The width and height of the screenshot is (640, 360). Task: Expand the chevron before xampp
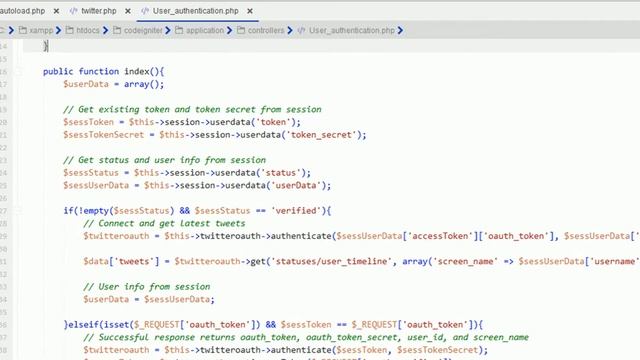pos(11,30)
